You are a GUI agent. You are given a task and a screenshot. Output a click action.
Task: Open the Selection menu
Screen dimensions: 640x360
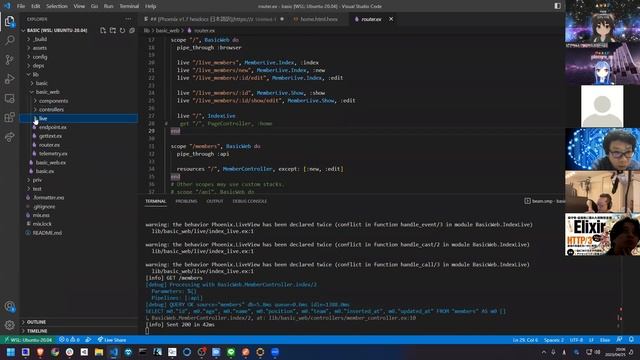point(57,6)
